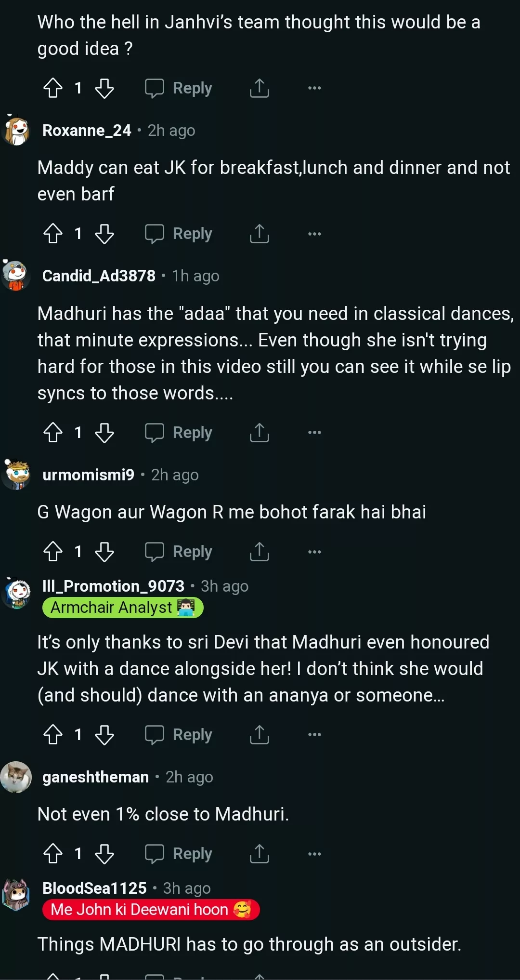
Task: Reply to Candid_Ad3878's comment
Action: [179, 433]
